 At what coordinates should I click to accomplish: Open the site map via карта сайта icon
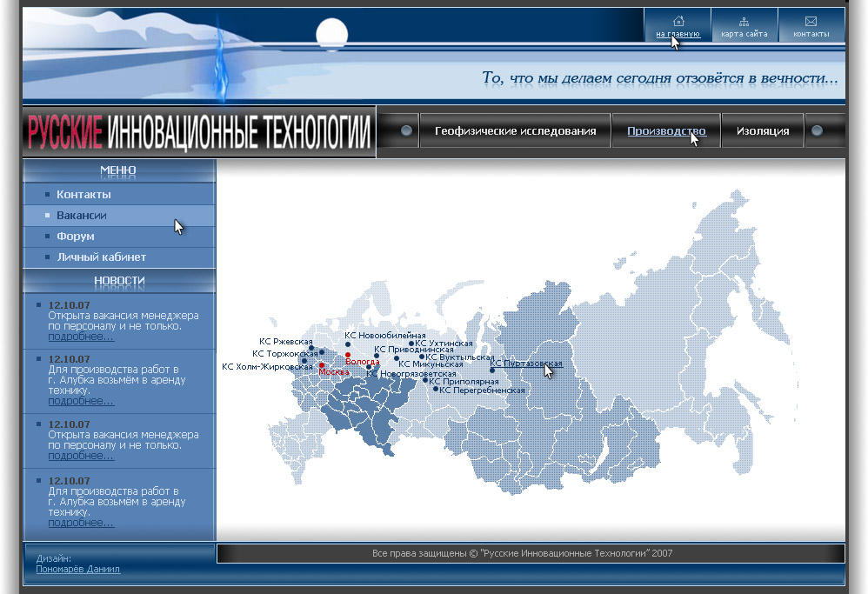pos(744,28)
